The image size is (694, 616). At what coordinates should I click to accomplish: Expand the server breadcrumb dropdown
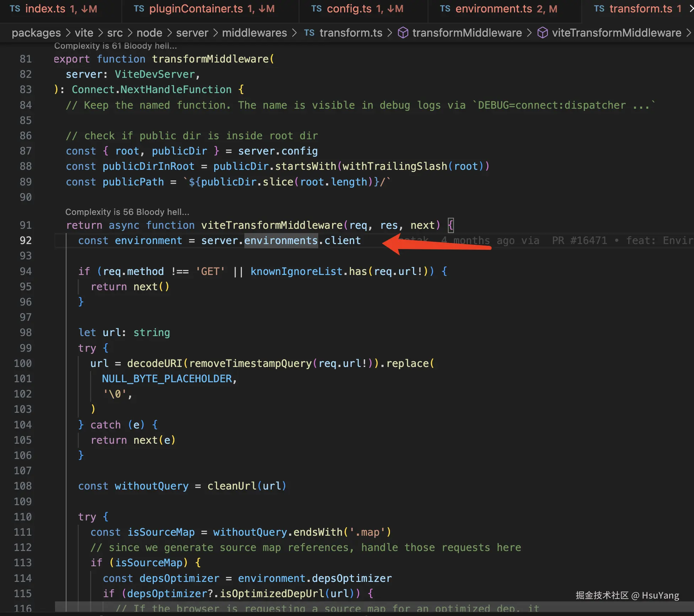click(192, 33)
